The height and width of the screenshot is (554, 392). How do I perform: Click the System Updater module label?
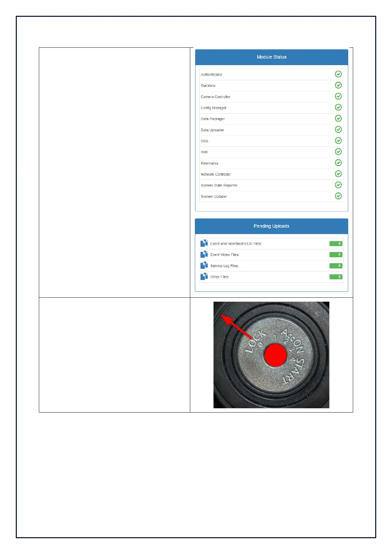coord(214,196)
